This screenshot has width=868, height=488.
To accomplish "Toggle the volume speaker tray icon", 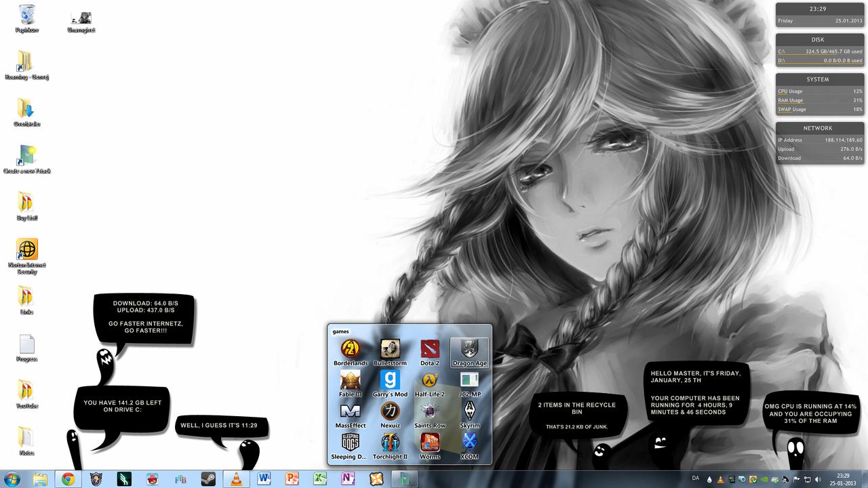I will click(817, 479).
